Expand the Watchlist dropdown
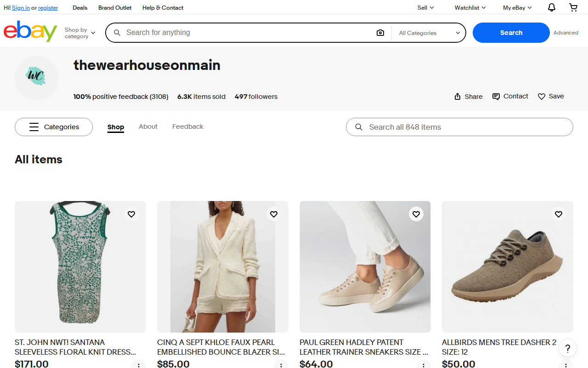This screenshot has width=588, height=368. coord(470,7)
